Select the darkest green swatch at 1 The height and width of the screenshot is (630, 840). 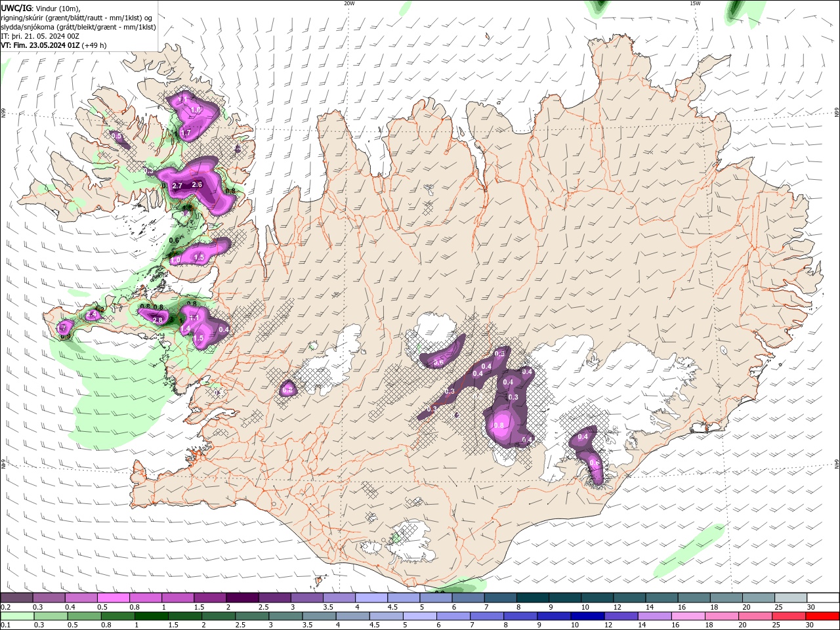[x=152, y=616]
